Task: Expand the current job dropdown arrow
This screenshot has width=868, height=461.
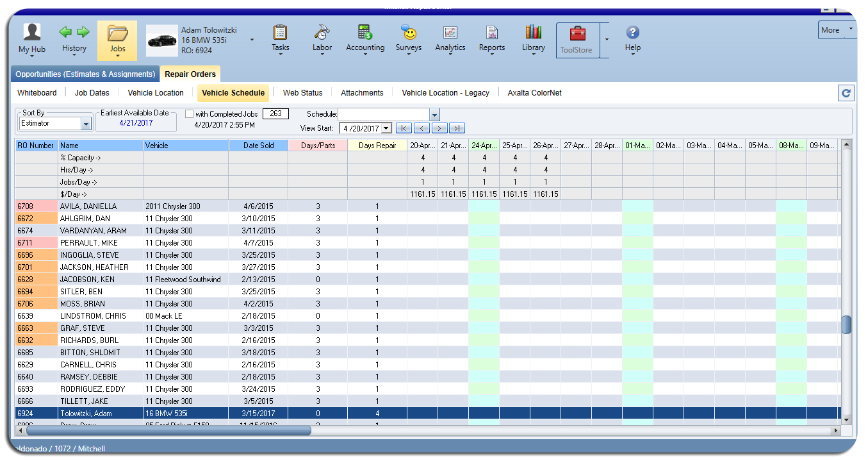Action: 252,40
